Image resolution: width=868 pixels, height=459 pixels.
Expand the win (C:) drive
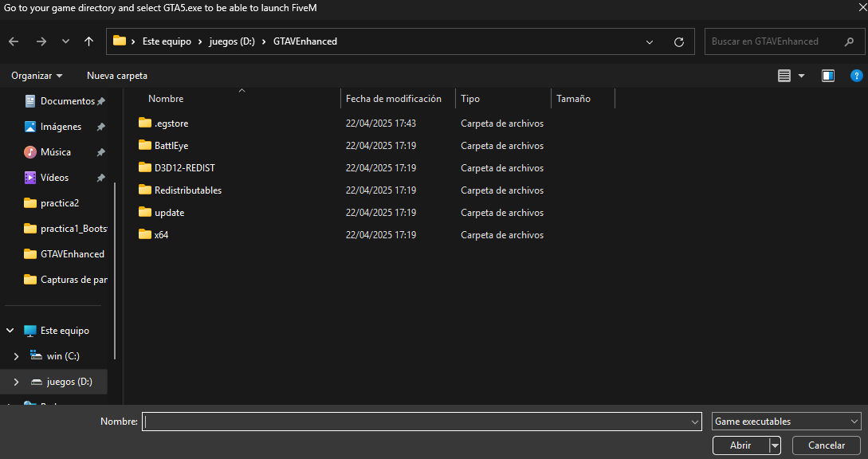click(16, 356)
